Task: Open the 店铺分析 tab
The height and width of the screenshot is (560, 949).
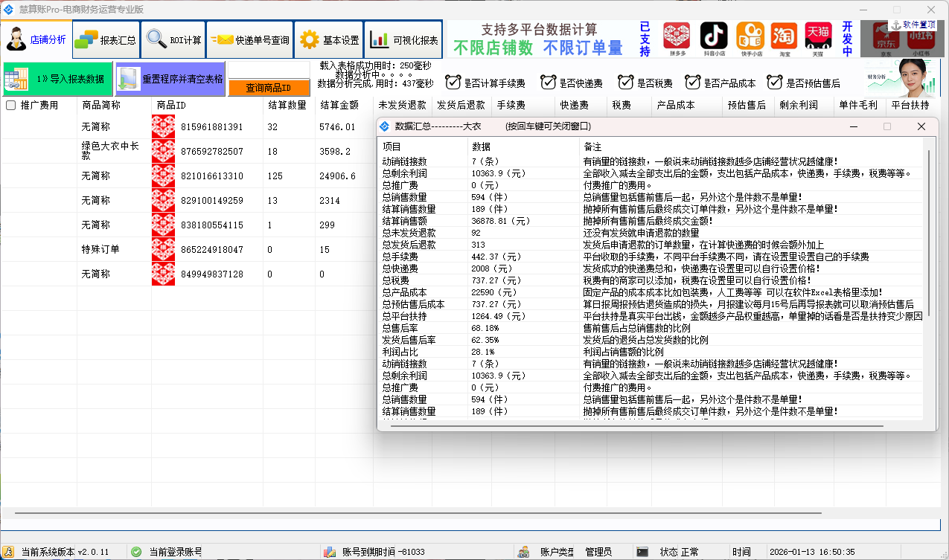Action: click(36, 39)
